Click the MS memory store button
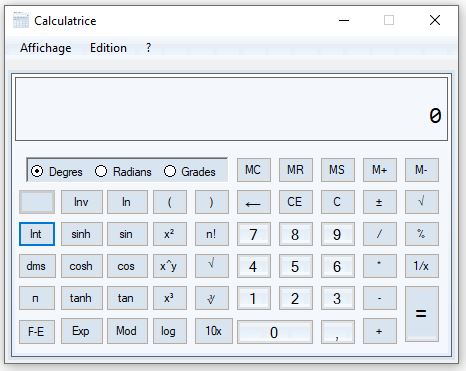Image resolution: width=466 pixels, height=371 pixels. [338, 170]
